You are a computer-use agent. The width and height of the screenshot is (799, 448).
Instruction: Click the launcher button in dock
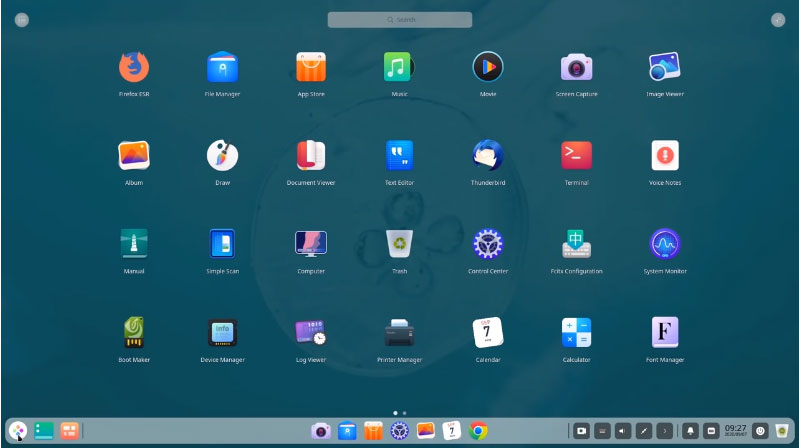[18, 431]
